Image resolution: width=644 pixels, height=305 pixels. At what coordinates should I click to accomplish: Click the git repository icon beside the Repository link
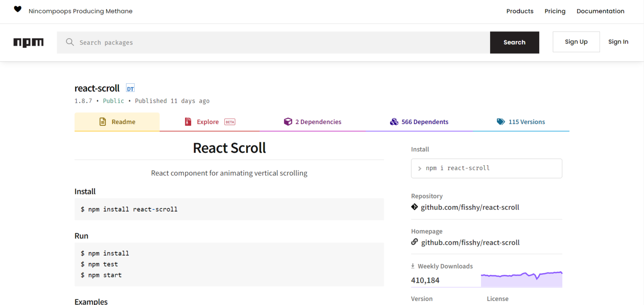tap(414, 207)
